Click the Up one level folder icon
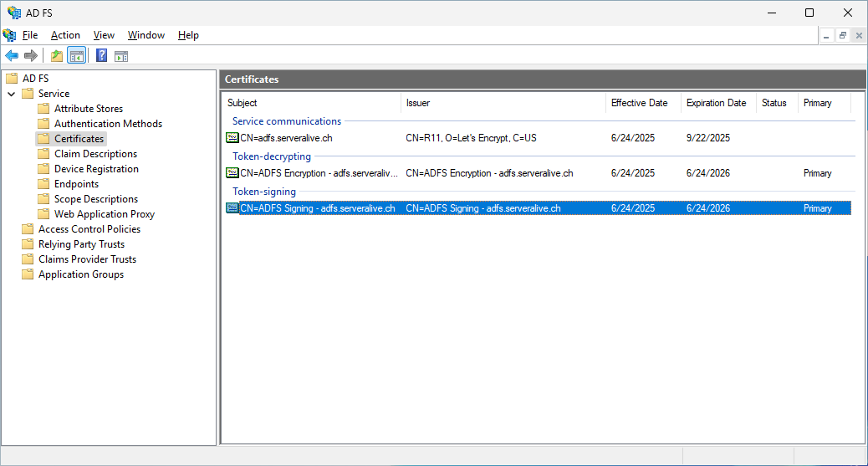This screenshot has height=466, width=868. (57, 56)
